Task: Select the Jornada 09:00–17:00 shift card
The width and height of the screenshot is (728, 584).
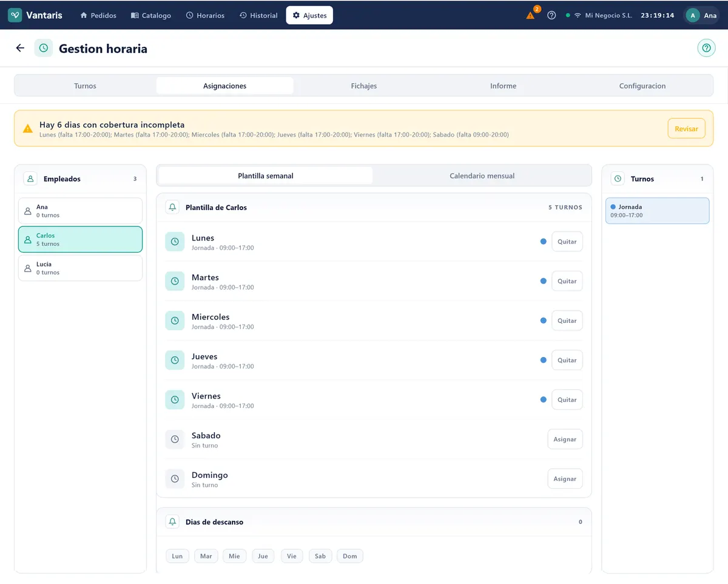Action: (657, 211)
